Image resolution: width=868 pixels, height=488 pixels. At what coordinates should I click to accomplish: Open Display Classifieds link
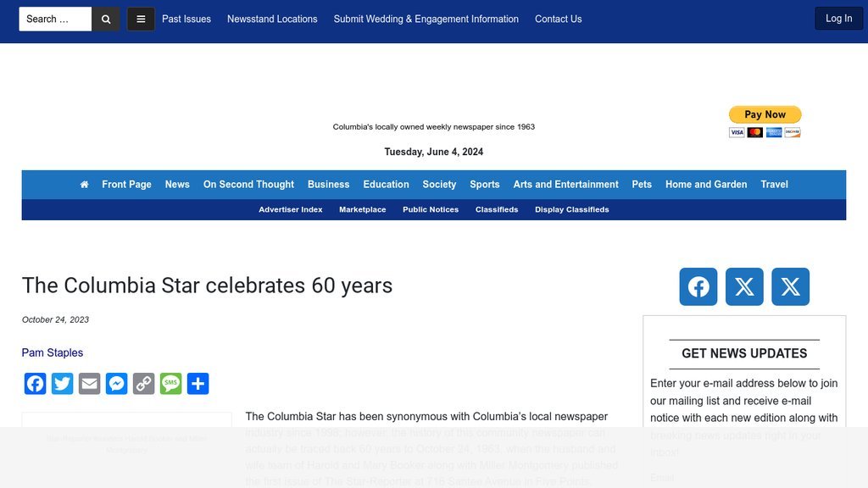click(x=572, y=210)
